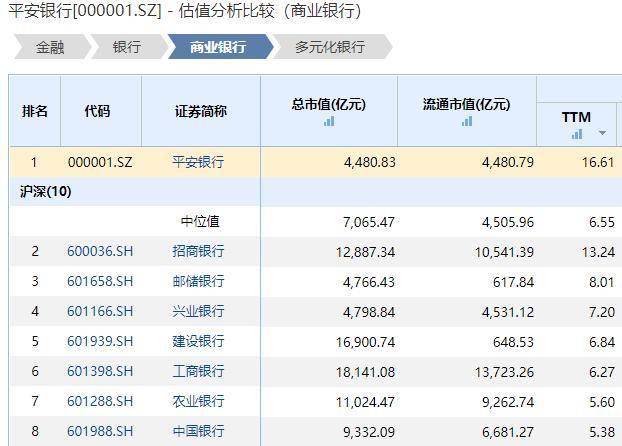Click the bar chart icon under 总市值(亿元)
This screenshot has width=622, height=446.
329,121
